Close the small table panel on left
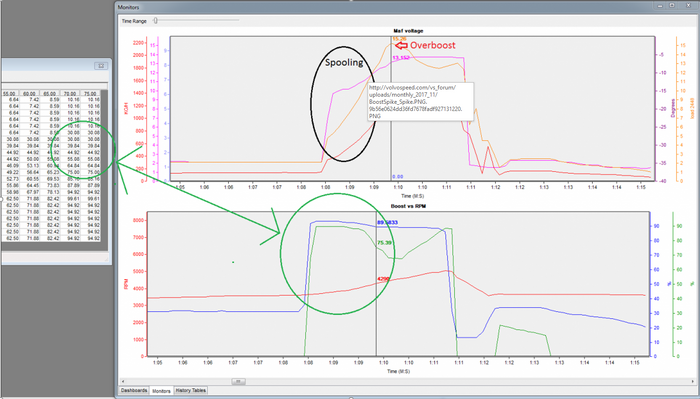 [x=101, y=66]
